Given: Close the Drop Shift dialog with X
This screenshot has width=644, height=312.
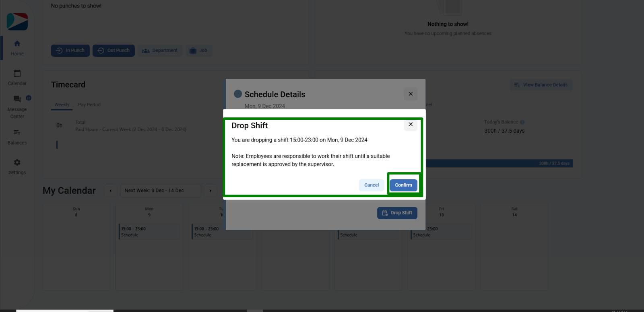Looking at the screenshot, I should 411,125.
